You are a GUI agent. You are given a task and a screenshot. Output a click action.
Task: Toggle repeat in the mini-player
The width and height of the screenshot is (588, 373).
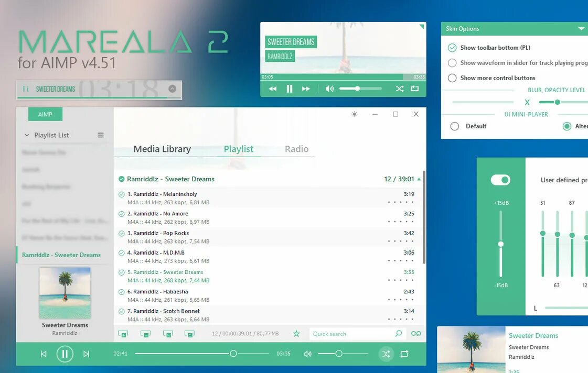[x=414, y=89]
